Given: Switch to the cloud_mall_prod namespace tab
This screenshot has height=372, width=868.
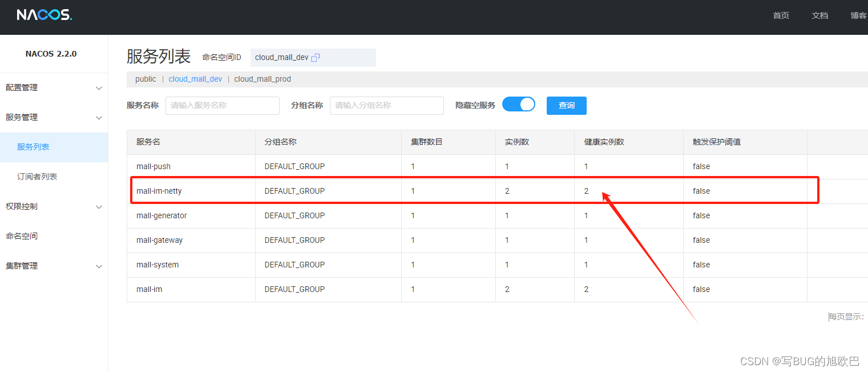Looking at the screenshot, I should coord(262,79).
